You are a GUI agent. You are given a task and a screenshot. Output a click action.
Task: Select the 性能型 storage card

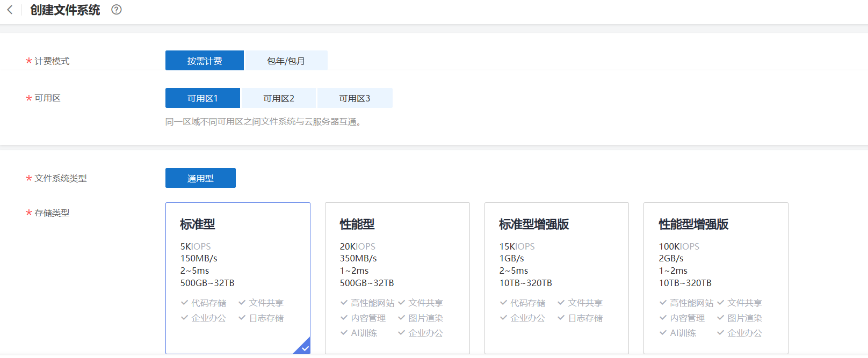(x=397, y=268)
